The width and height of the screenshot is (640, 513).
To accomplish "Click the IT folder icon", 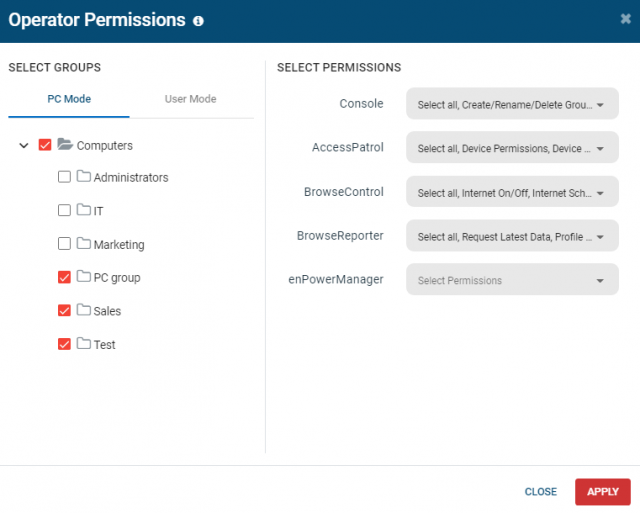I will (x=84, y=209).
